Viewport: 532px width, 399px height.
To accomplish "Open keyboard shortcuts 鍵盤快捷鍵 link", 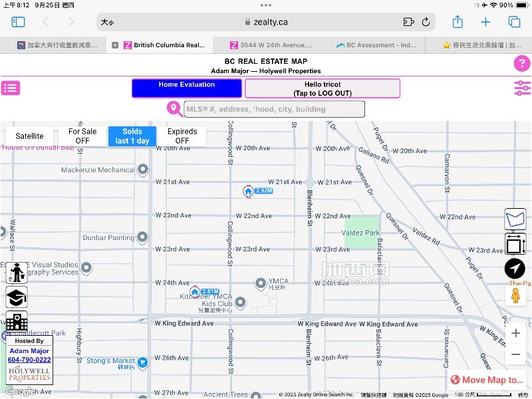I will click(374, 395).
